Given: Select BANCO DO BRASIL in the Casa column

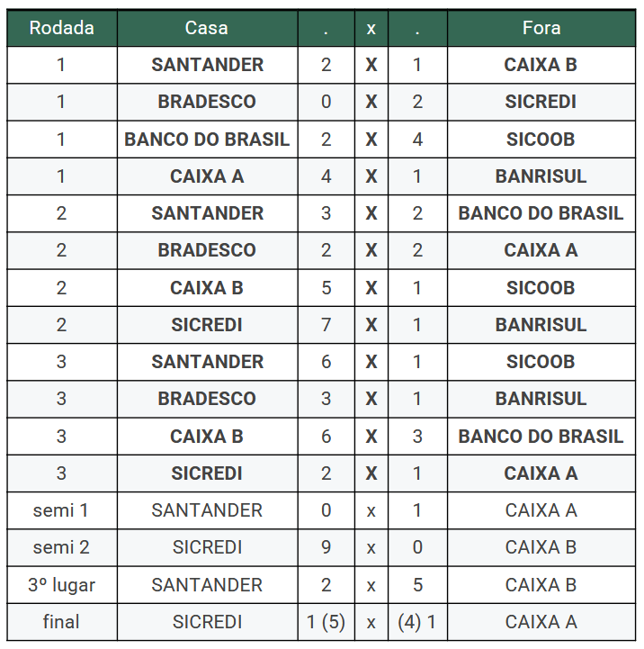Looking at the screenshot, I should pyautogui.click(x=207, y=140).
